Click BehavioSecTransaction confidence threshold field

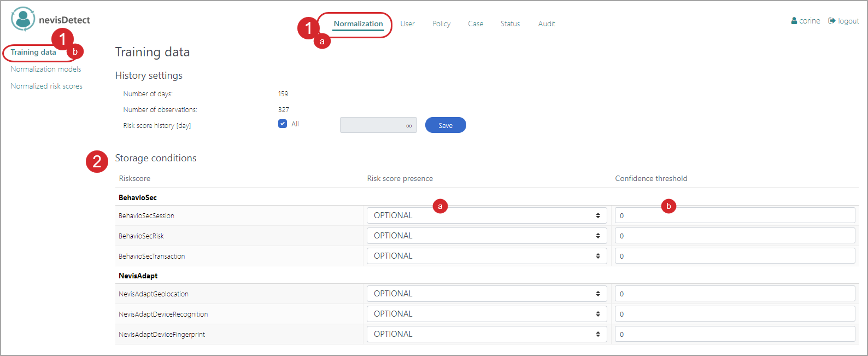click(734, 256)
